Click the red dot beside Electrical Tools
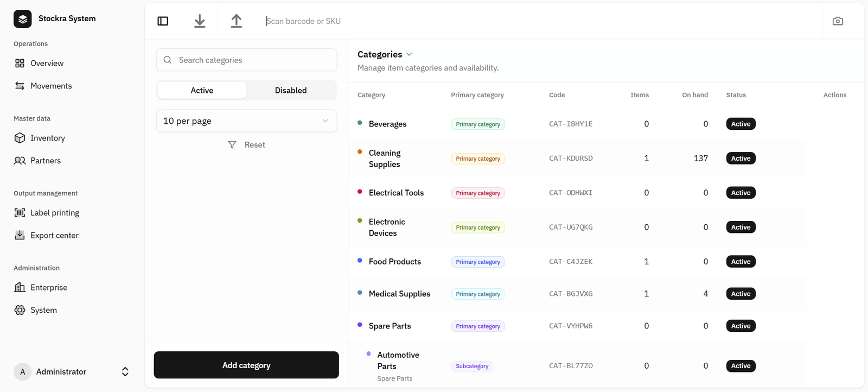 click(360, 192)
